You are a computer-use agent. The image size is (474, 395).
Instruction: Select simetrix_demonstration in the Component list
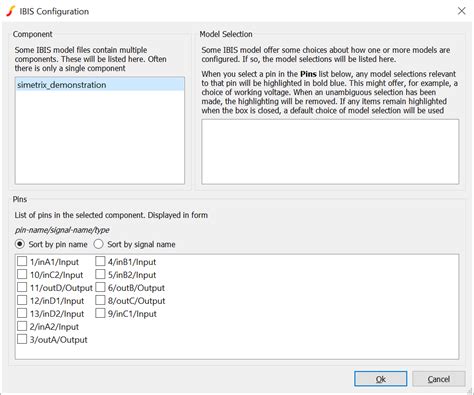point(100,85)
